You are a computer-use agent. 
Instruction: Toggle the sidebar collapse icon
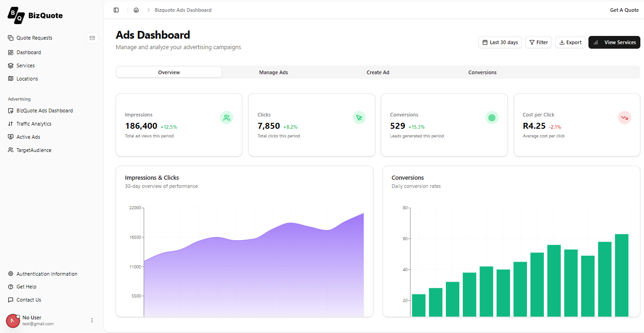[x=116, y=10]
